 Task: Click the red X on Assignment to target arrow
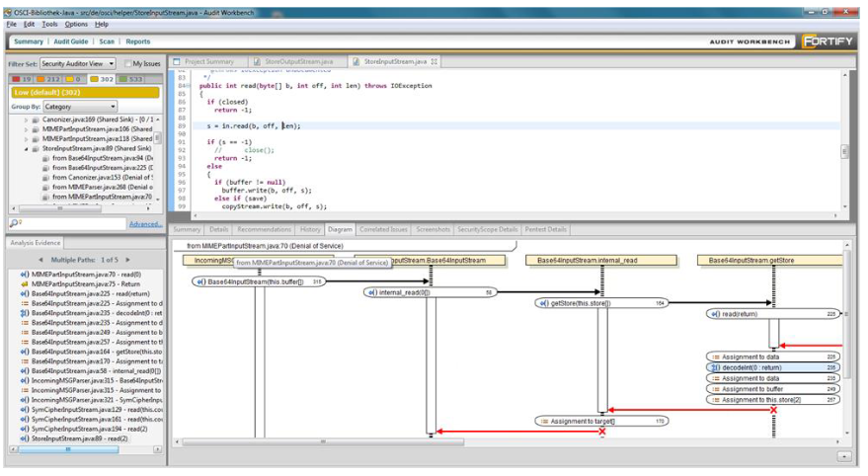(601, 432)
